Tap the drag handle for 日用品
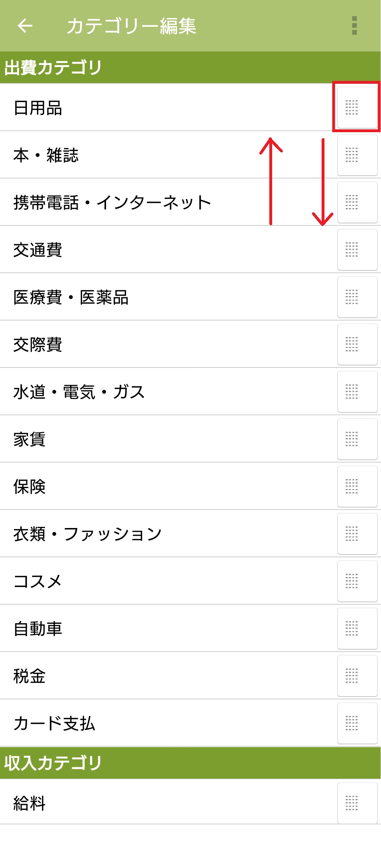 click(357, 107)
